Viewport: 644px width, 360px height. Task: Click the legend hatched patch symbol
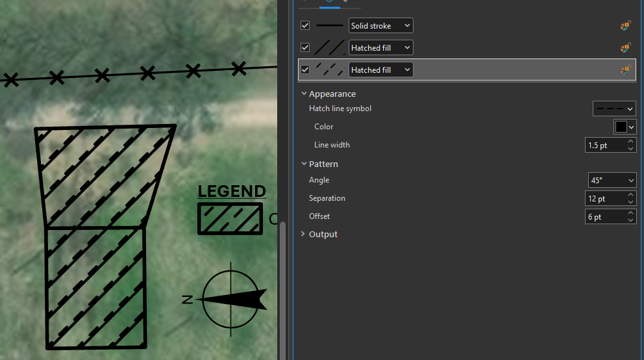(230, 218)
